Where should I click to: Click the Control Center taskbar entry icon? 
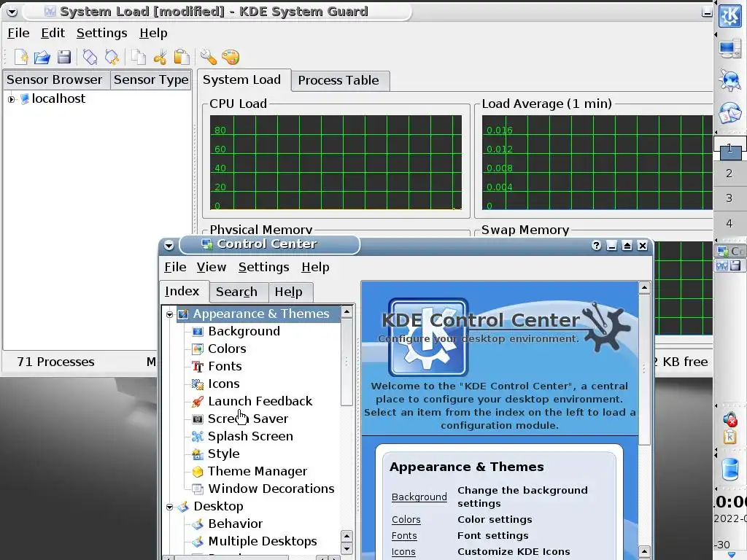[x=723, y=252]
